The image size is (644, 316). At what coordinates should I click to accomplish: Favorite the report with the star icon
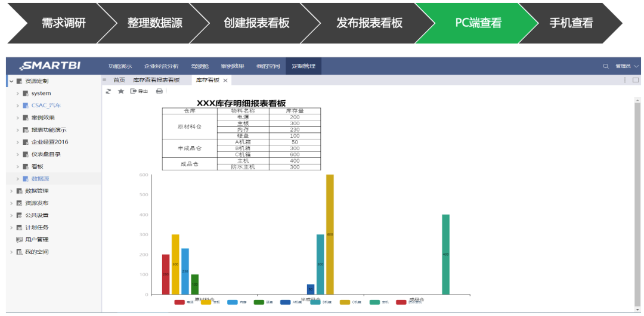(120, 91)
